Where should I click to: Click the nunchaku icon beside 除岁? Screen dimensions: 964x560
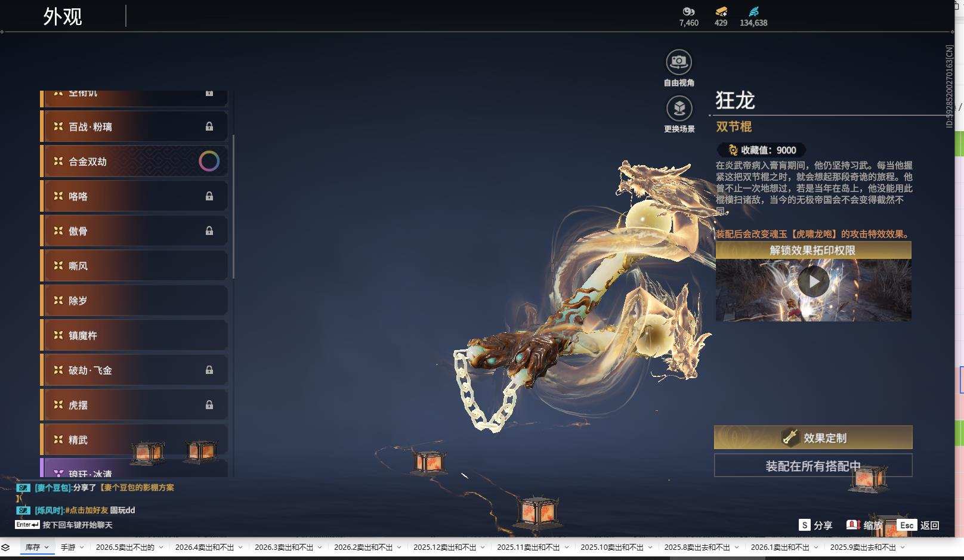pyautogui.click(x=58, y=300)
